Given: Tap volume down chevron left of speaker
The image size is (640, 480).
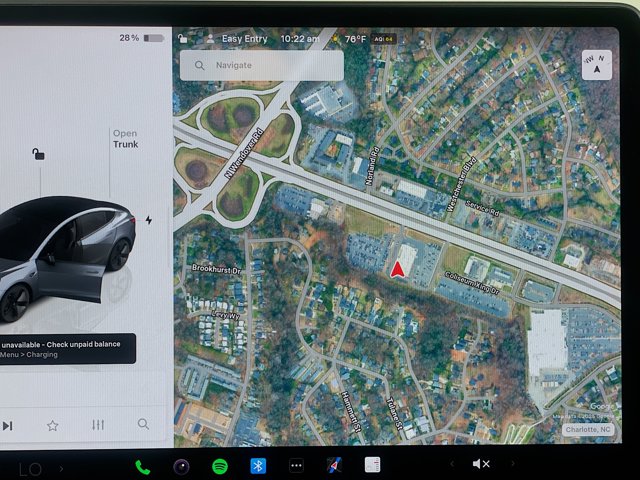Looking at the screenshot, I should (452, 463).
